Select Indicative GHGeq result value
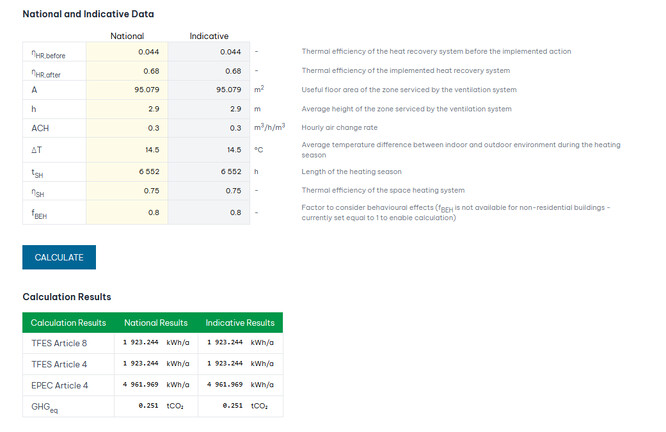 point(224,405)
